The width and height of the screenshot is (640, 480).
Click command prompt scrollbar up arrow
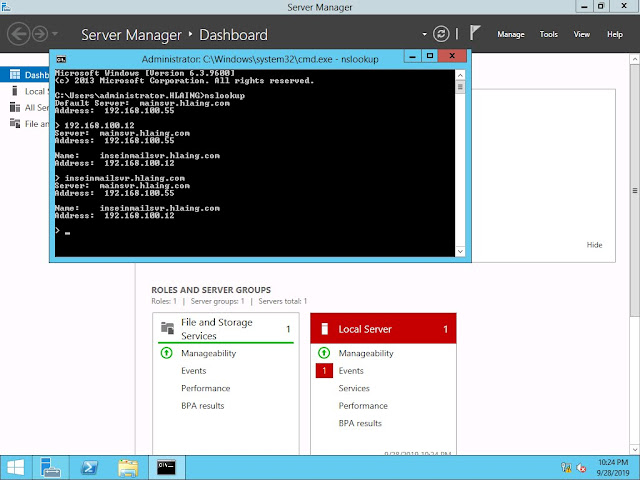pos(460,75)
